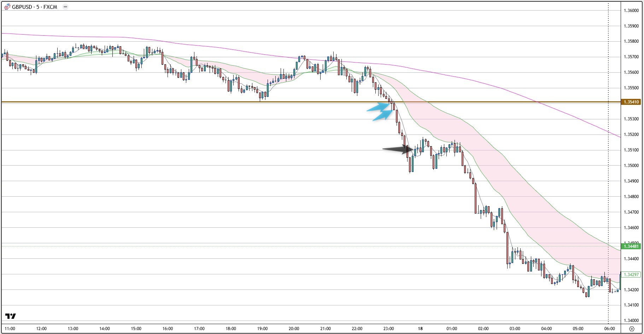The image size is (644, 334).
Task: Click the 17:00 time axis label
Action: pyautogui.click(x=199, y=329)
